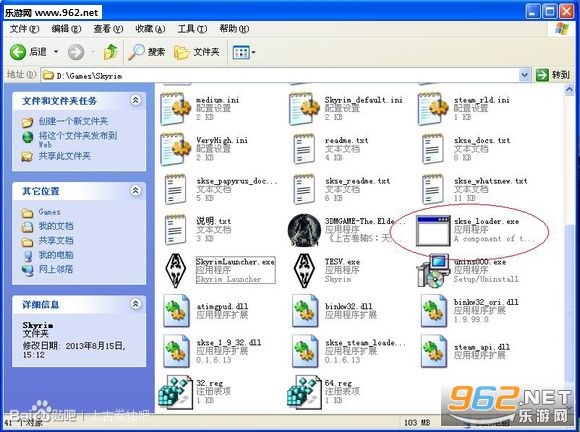Click 共享此文件夹 link
Screen dimensions: 580x432
point(65,156)
